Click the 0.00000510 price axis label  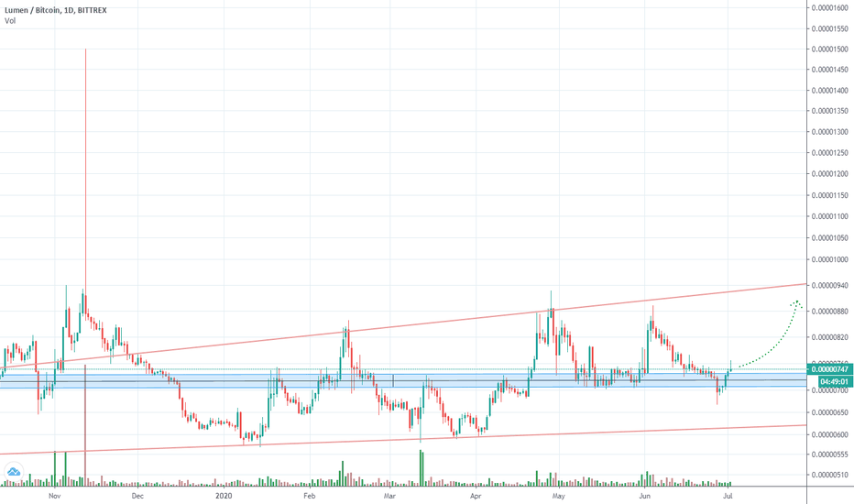pyautogui.click(x=829, y=475)
